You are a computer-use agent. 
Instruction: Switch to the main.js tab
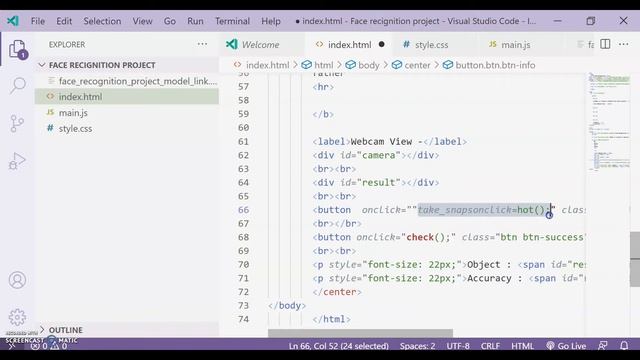point(516,44)
